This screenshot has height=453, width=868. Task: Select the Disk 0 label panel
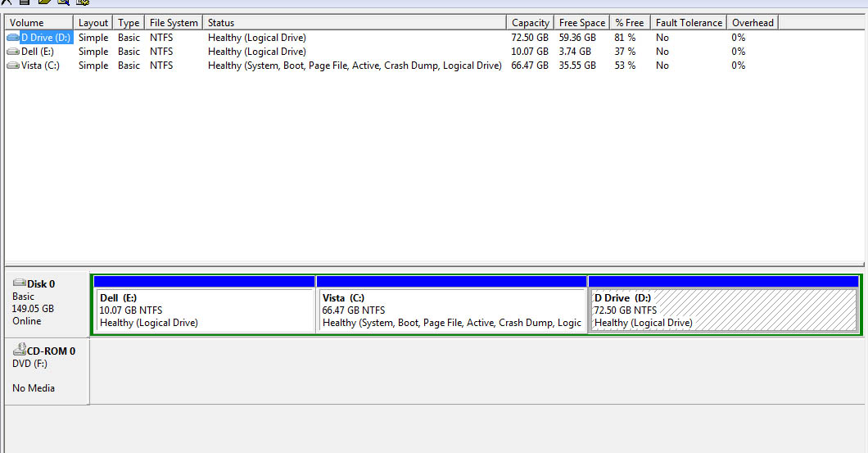coord(47,303)
